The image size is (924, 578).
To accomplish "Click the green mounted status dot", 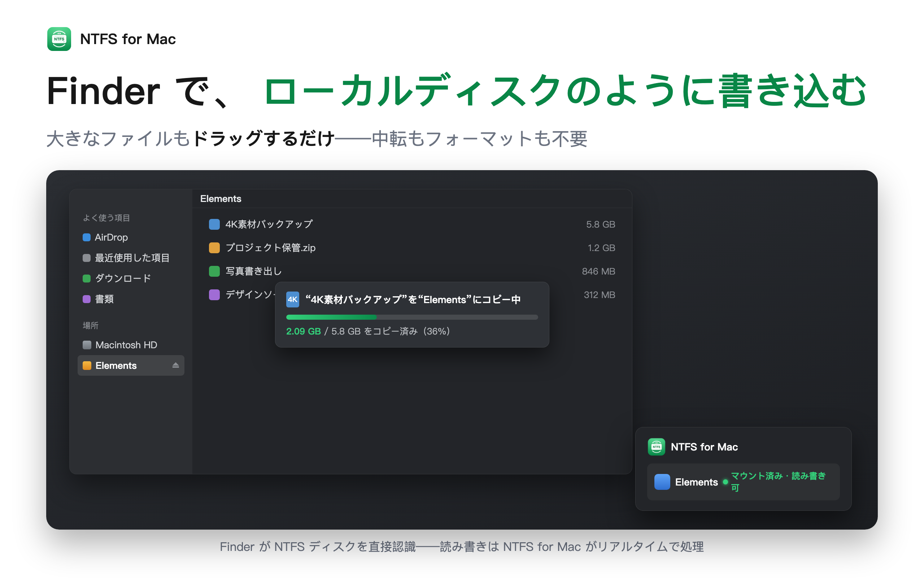I will point(725,482).
